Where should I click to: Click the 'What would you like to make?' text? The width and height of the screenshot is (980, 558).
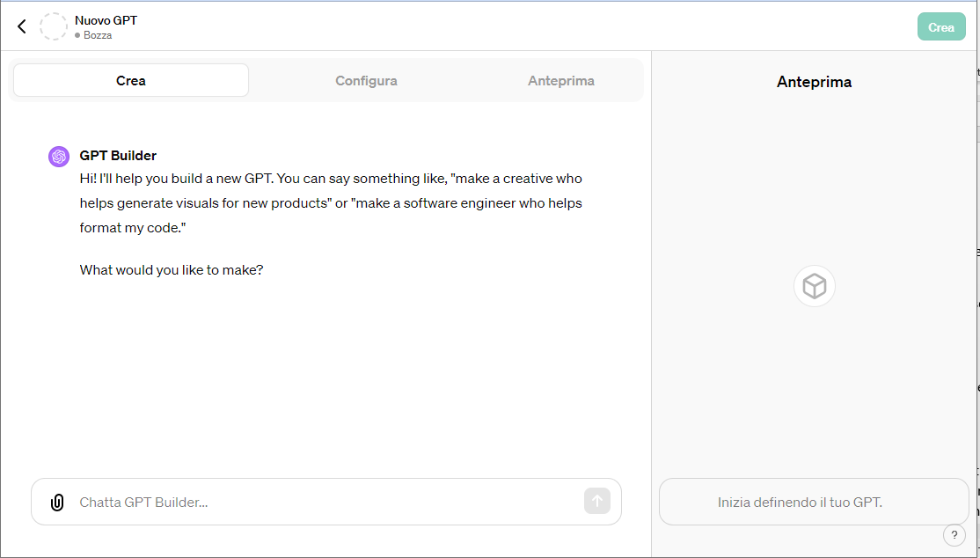pyautogui.click(x=172, y=270)
